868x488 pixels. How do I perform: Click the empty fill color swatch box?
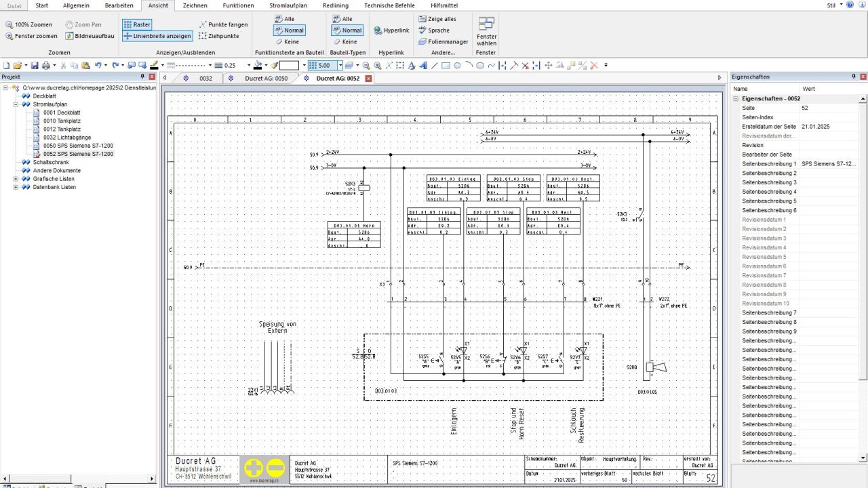click(290, 66)
